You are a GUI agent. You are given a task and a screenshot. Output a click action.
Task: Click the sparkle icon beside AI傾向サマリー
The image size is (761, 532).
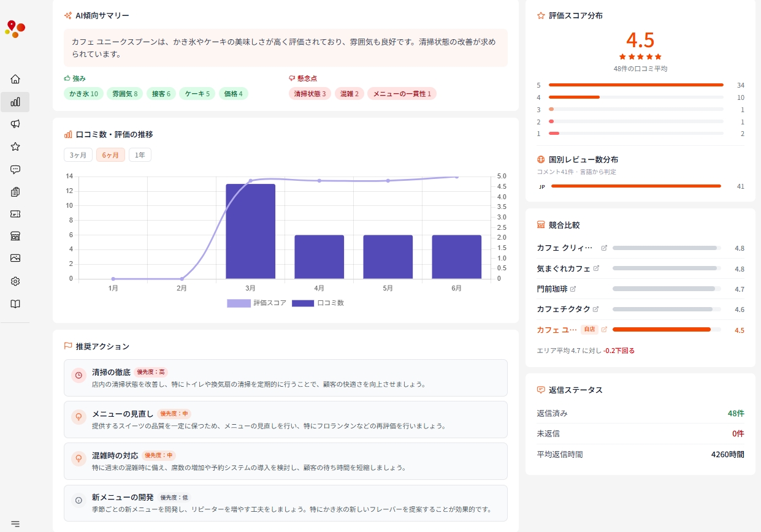pyautogui.click(x=68, y=15)
